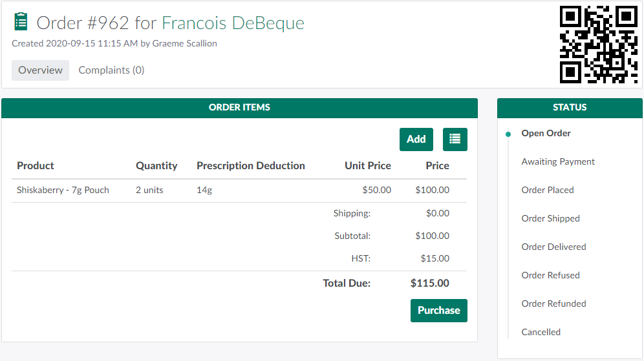This screenshot has height=361, width=644.
Task: Select Order Delivered status
Action: tap(553, 247)
